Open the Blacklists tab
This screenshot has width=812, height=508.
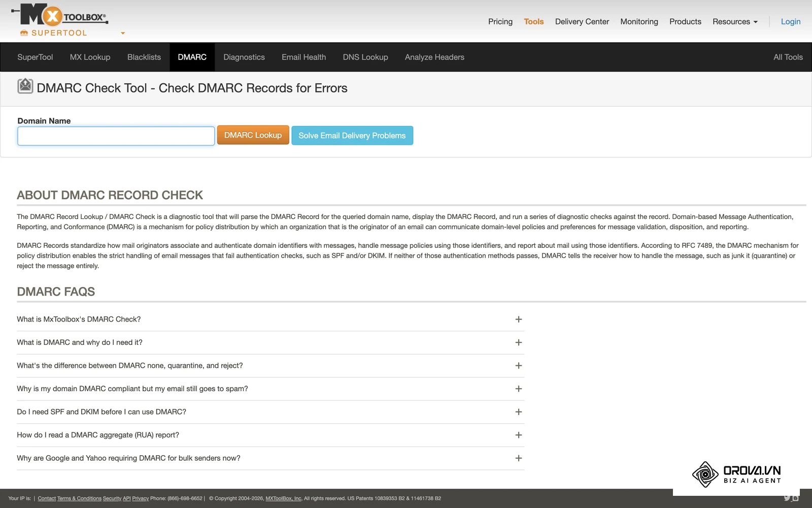point(144,57)
